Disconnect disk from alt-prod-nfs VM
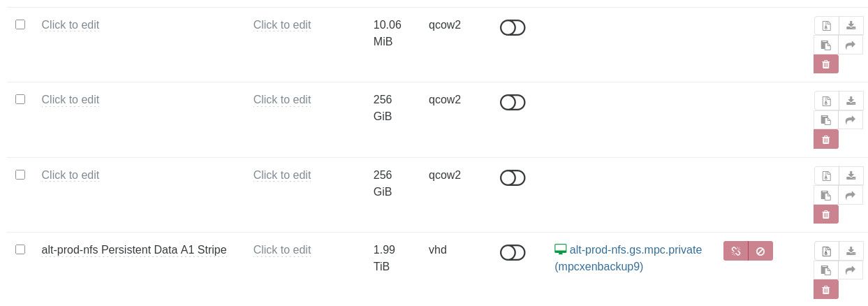This screenshot has width=868, height=306. (x=735, y=251)
